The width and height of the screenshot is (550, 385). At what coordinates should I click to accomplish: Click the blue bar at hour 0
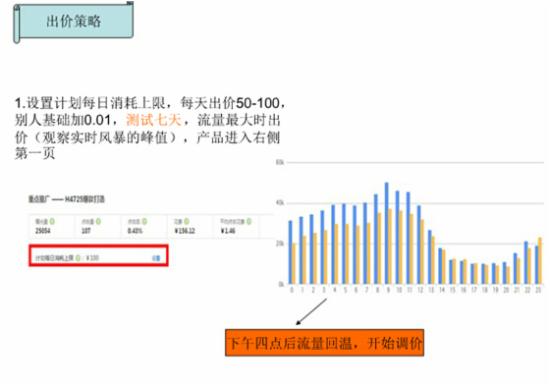290,252
